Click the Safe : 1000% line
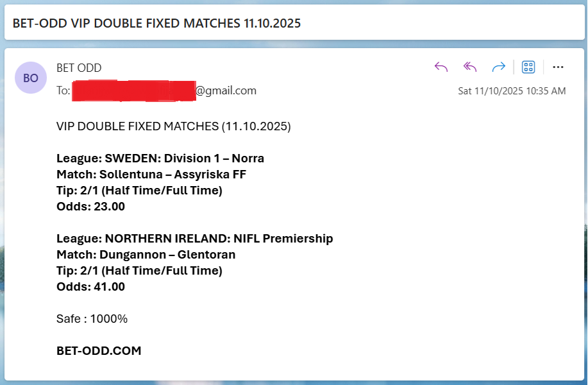588x385 pixels. point(92,319)
